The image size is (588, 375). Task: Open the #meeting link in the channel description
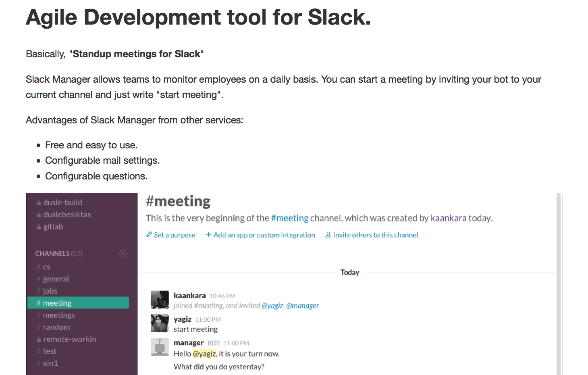[289, 218]
